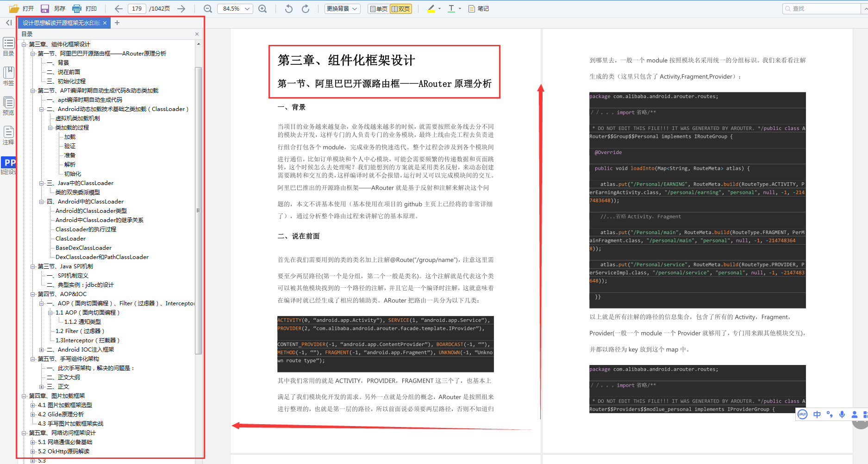Open text tool dropdown arrow
This screenshot has height=464, width=868.
click(460, 9)
